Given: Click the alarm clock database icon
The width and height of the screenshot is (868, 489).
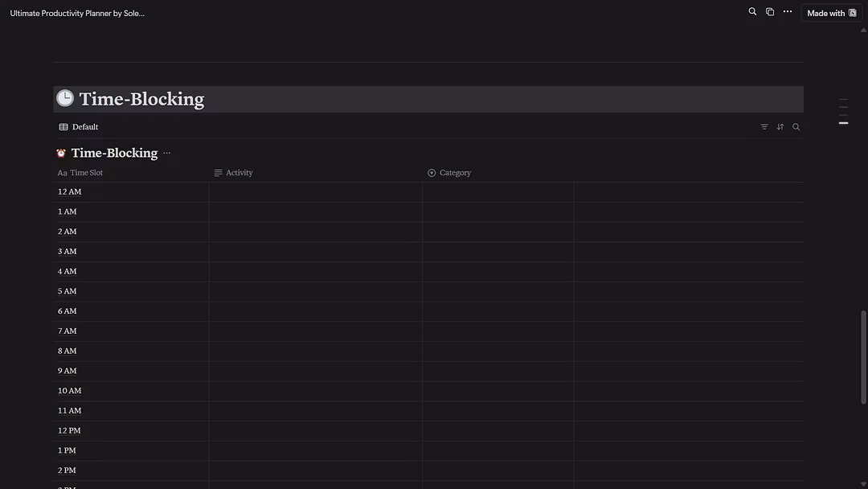Looking at the screenshot, I should point(61,153).
